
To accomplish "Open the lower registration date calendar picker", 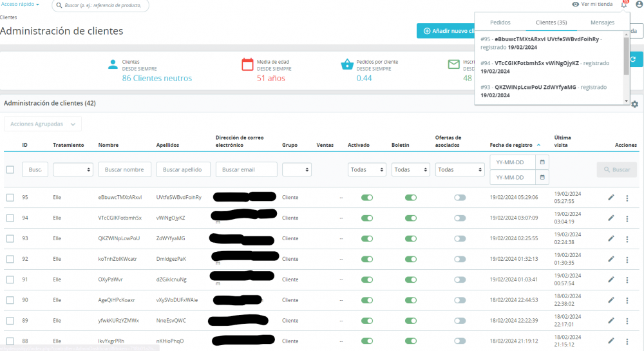I will pos(542,177).
